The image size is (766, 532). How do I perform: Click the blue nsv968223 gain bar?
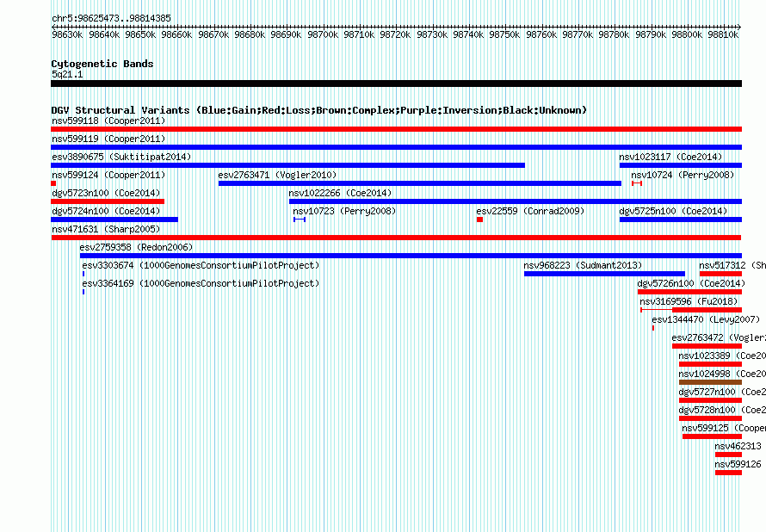(605, 274)
